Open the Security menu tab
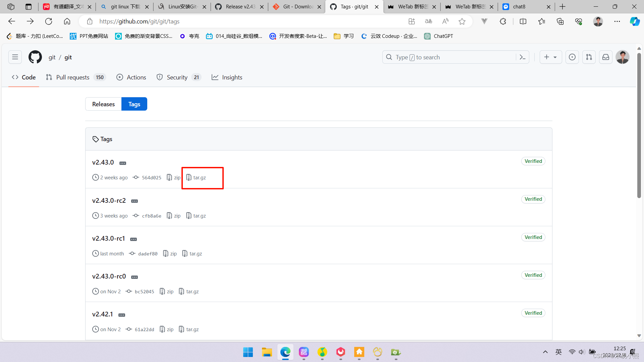 click(177, 77)
